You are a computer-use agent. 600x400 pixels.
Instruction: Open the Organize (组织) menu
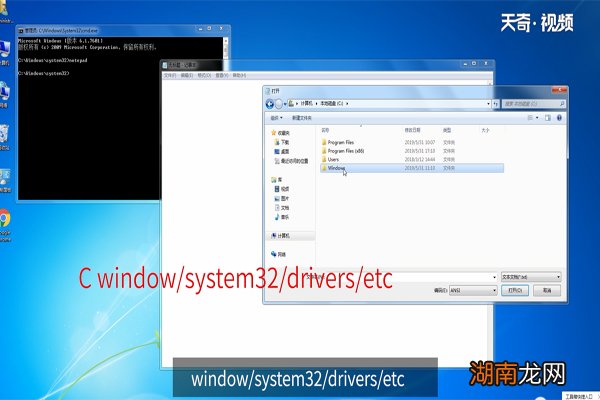pyautogui.click(x=276, y=118)
